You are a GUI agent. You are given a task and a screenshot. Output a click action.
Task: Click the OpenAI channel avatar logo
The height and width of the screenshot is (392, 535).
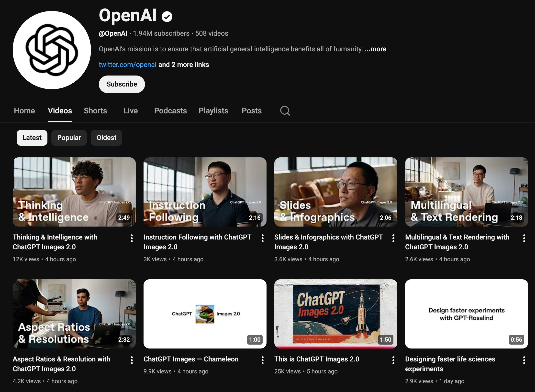(52, 50)
